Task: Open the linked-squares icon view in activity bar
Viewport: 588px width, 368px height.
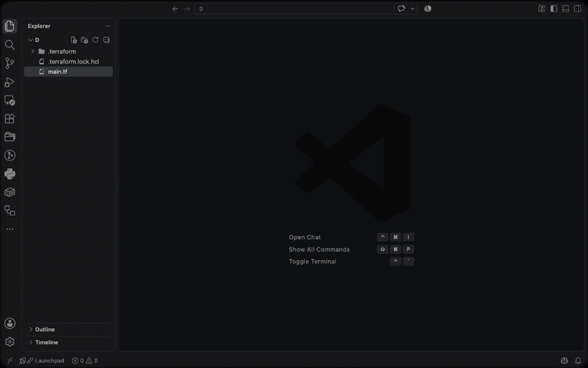Action: coord(10,210)
